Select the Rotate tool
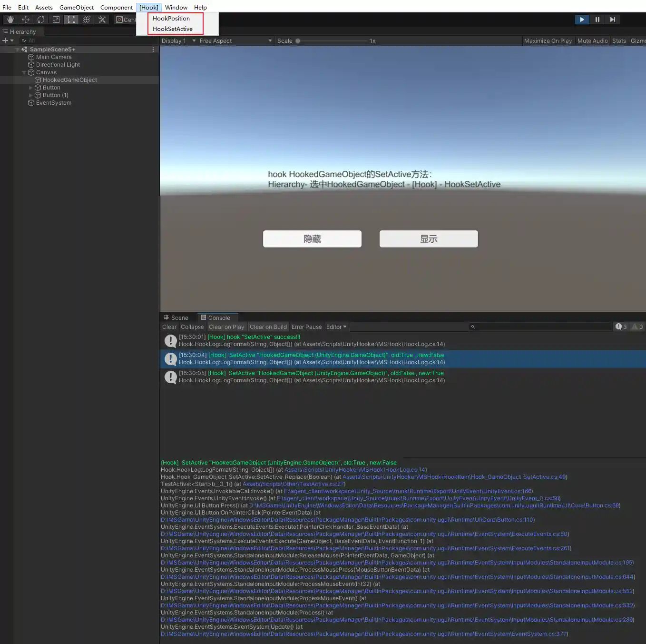The width and height of the screenshot is (646, 644). [x=41, y=20]
